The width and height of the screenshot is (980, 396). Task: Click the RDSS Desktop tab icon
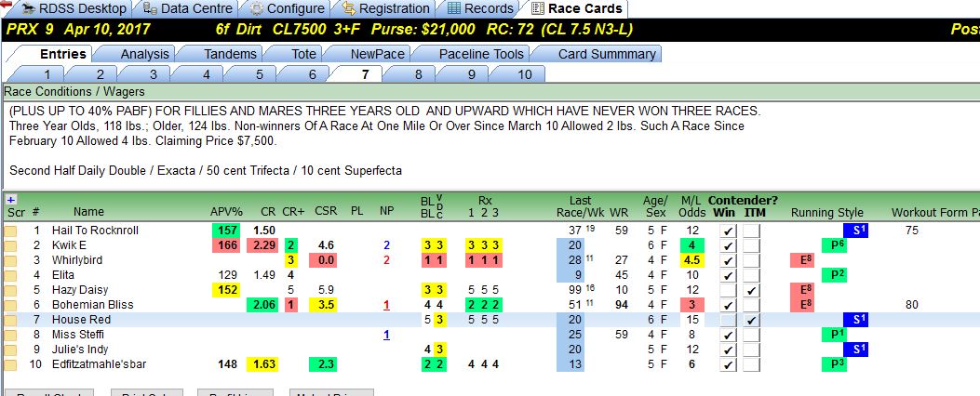[x=27, y=8]
